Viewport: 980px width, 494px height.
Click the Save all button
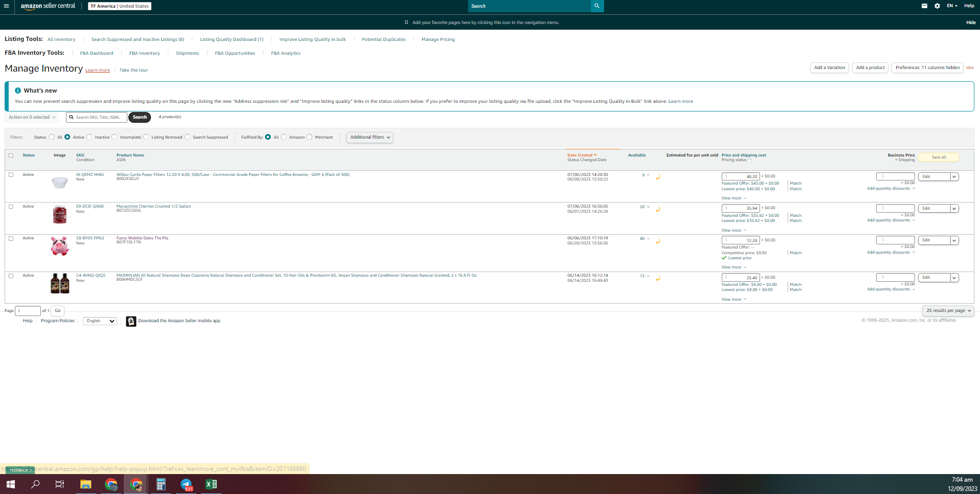tap(939, 158)
